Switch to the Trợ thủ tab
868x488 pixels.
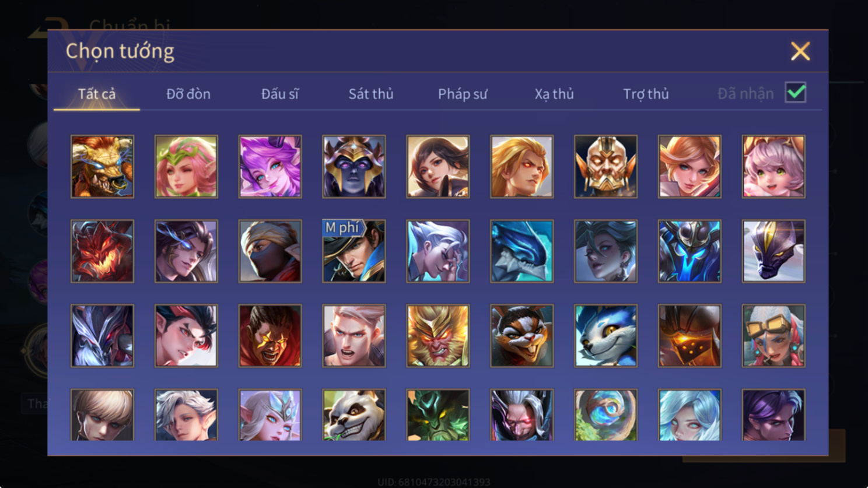pos(646,94)
